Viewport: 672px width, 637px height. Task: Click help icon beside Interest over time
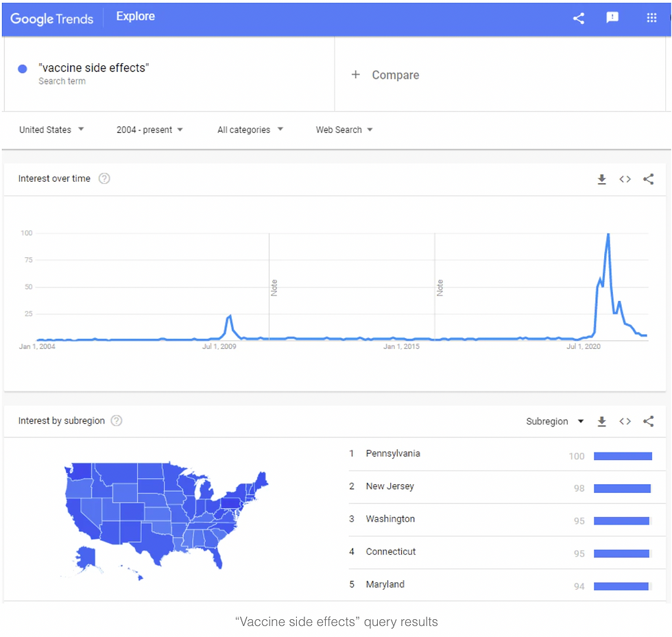coord(104,178)
